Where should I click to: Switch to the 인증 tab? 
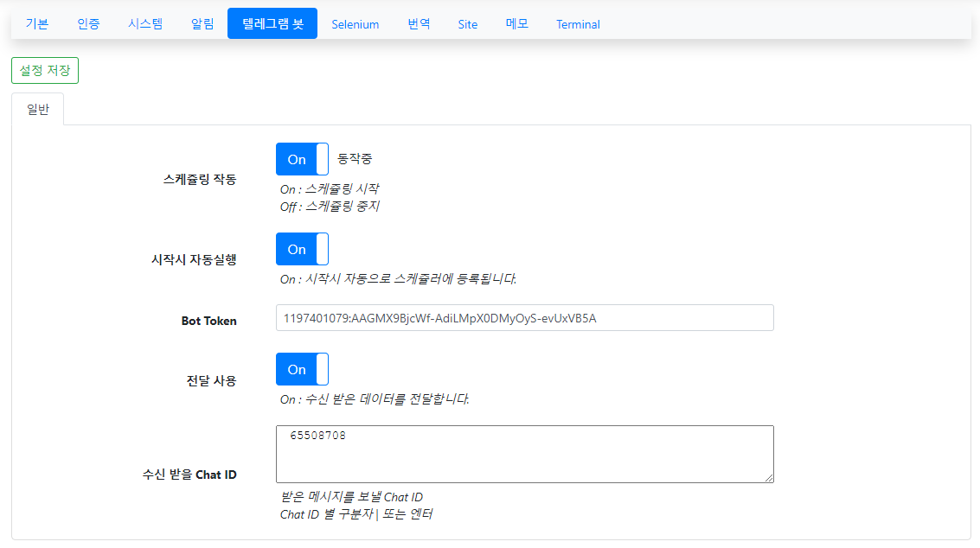88,24
